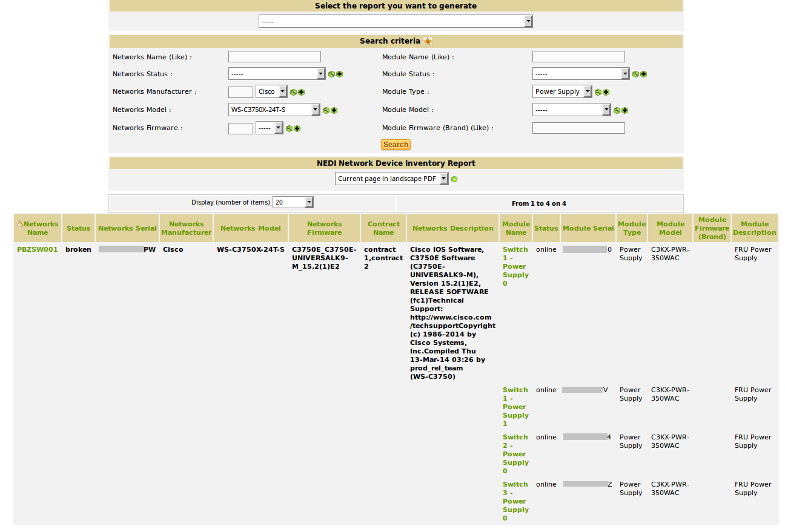Sort by Networks Firmware column header
Image resolution: width=785 pixels, height=532 pixels.
pos(325,228)
